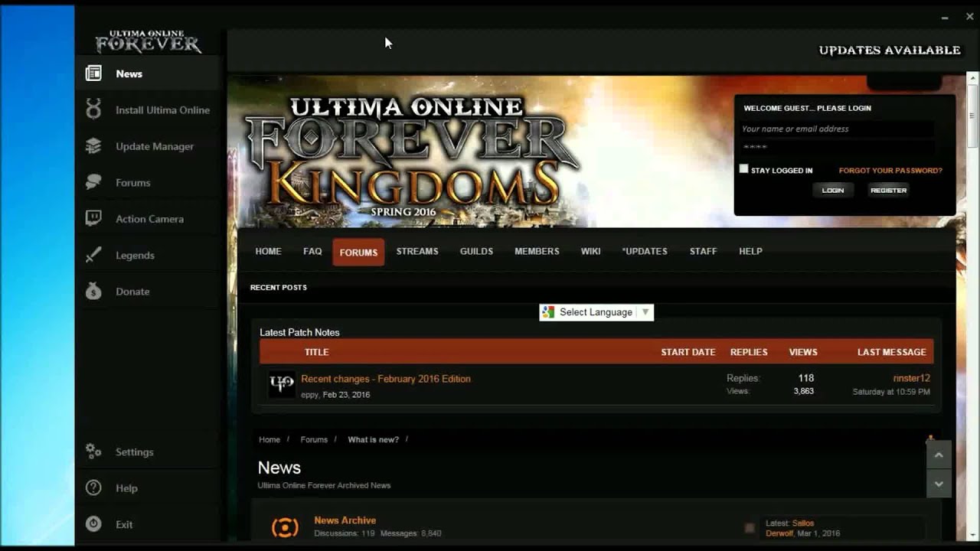Click the eppy author name
This screenshot has width=980, height=551.
coord(309,395)
